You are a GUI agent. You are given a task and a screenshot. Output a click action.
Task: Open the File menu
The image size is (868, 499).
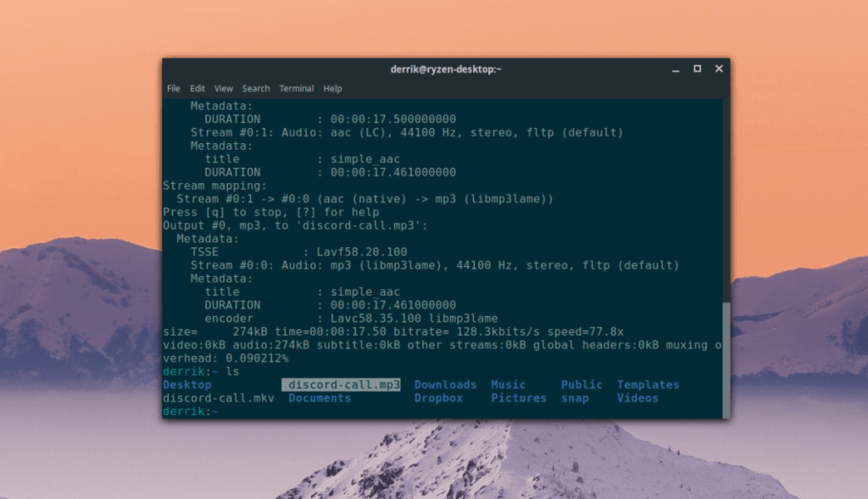pyautogui.click(x=174, y=88)
